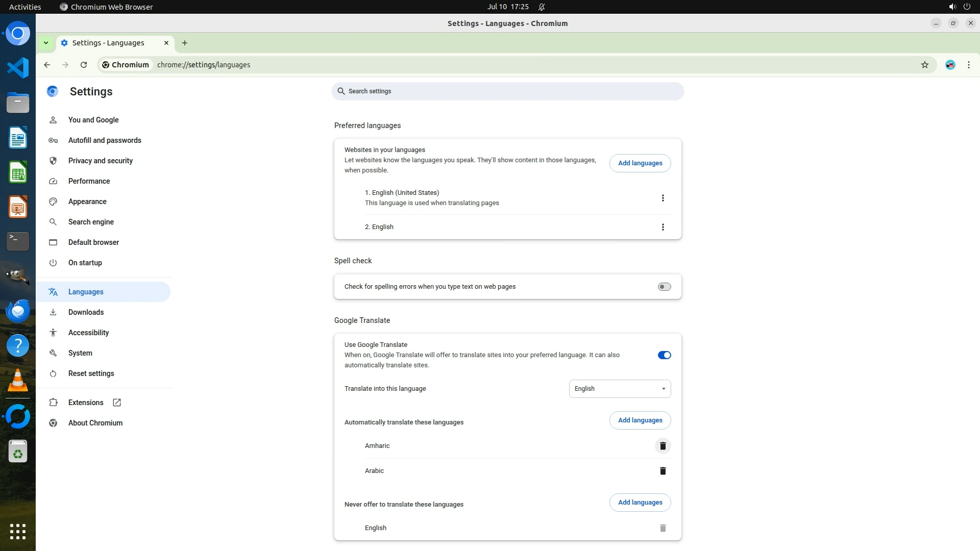Open a new tab
The width and height of the screenshot is (980, 551).
(185, 43)
